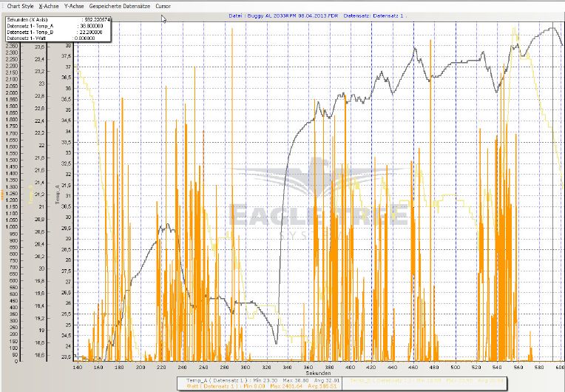Click the Datensatz 1- Watt readout row
This screenshot has width=565, height=392.
51,38
